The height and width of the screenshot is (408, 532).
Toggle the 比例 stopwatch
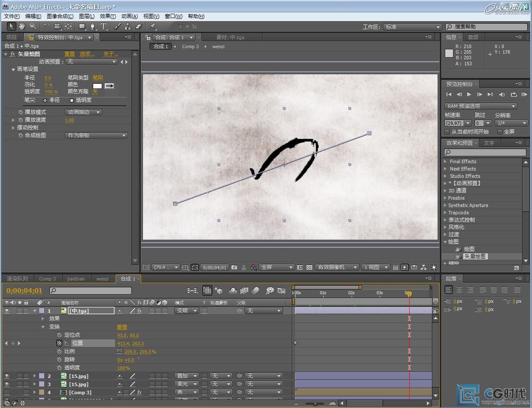(x=59, y=351)
